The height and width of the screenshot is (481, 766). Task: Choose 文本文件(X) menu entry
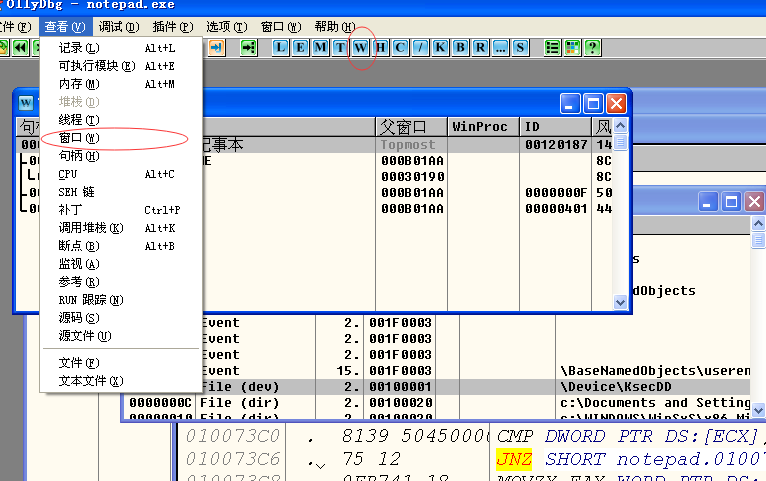point(121,381)
